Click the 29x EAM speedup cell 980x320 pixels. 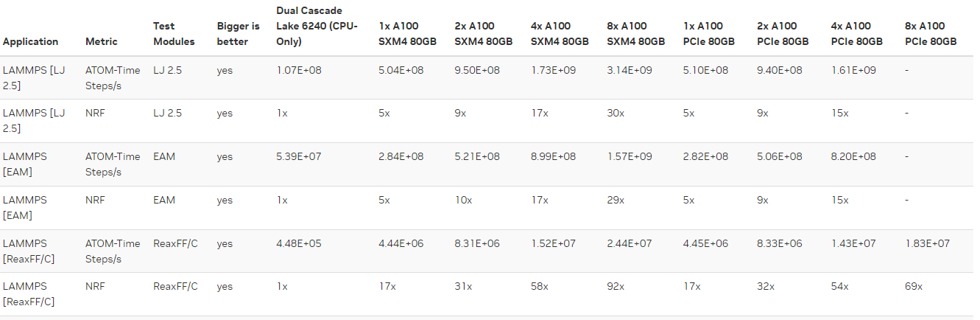[x=616, y=201]
